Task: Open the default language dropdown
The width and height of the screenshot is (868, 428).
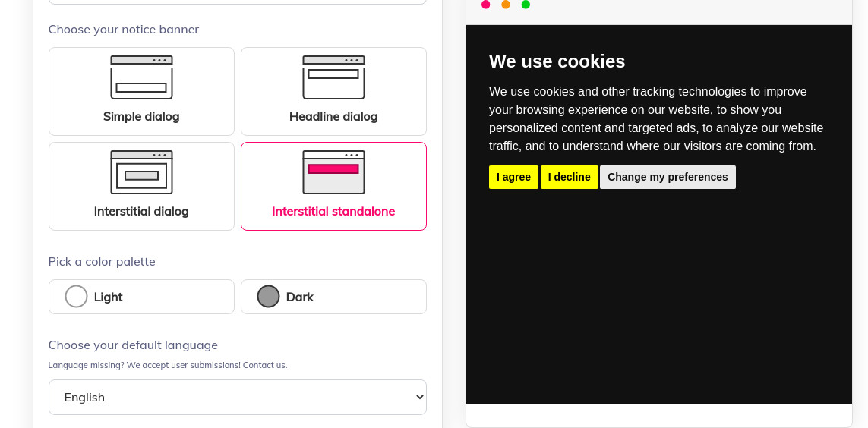Action: 238,397
